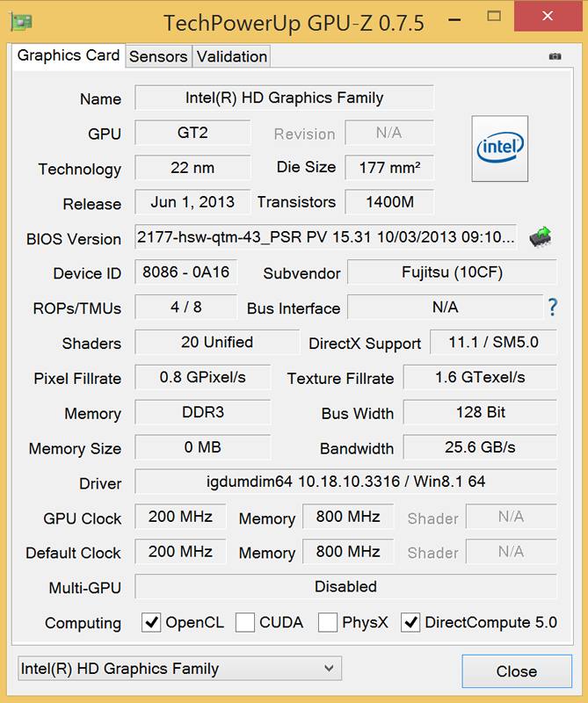This screenshot has height=703, width=588.
Task: Click the Die Size field 177 mm²
Action: pos(389,168)
